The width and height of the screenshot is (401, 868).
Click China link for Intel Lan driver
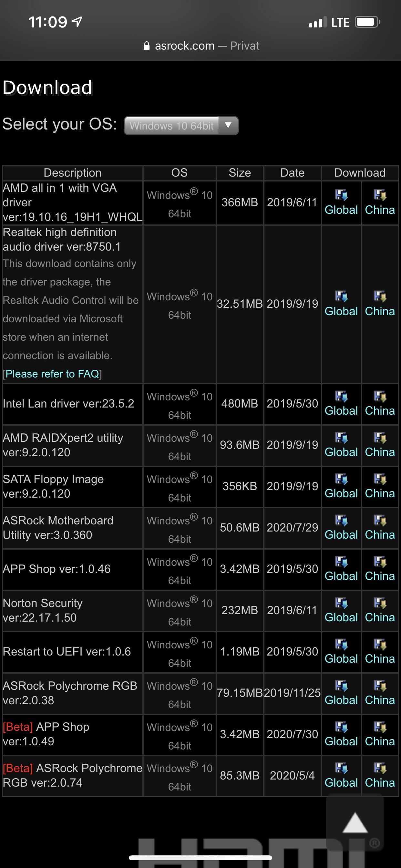point(380,411)
